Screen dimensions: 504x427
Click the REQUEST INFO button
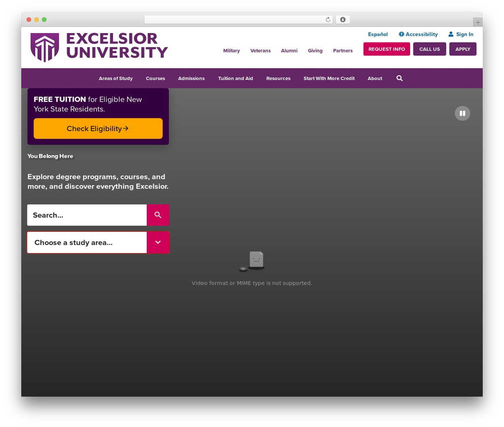point(387,49)
